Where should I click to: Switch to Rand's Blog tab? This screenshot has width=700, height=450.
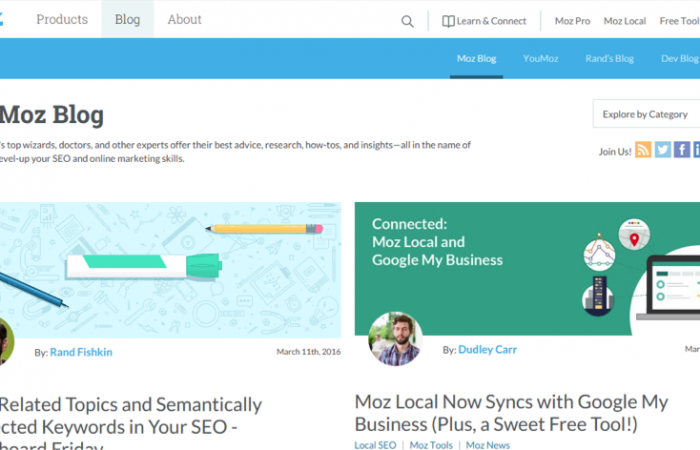(609, 58)
